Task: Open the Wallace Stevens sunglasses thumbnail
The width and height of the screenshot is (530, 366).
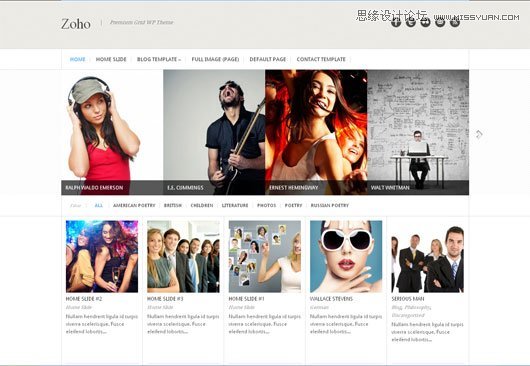Action: tap(346, 257)
